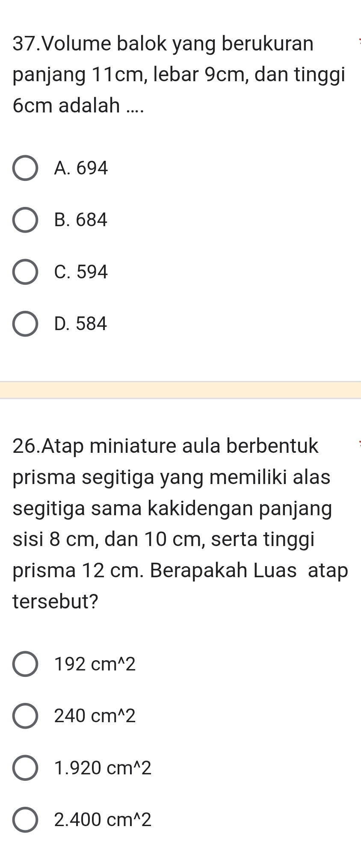Select radio button for option A. 694
The width and height of the screenshot is (361, 868).
[x=25, y=168]
